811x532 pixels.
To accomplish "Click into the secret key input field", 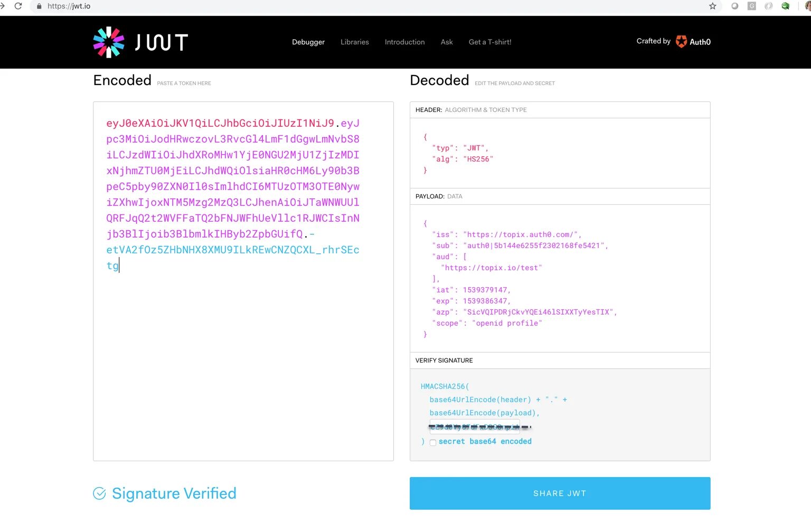I will click(x=475, y=426).
